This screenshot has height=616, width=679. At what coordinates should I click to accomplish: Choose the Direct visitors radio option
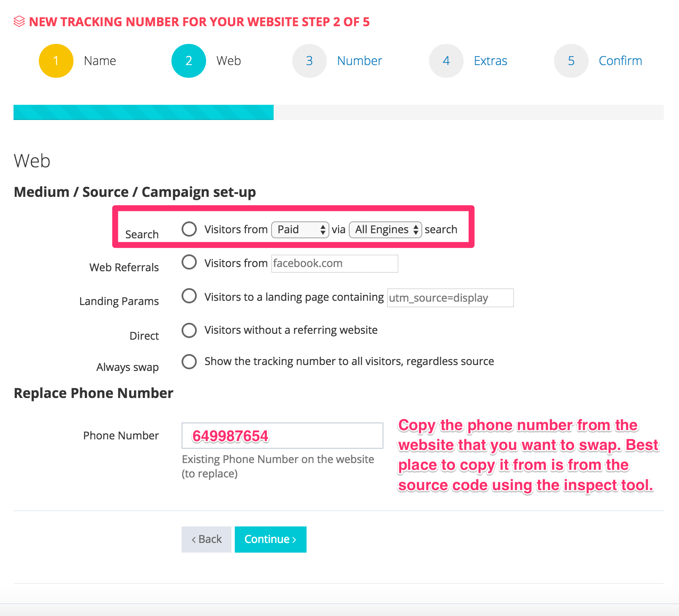[x=189, y=330]
